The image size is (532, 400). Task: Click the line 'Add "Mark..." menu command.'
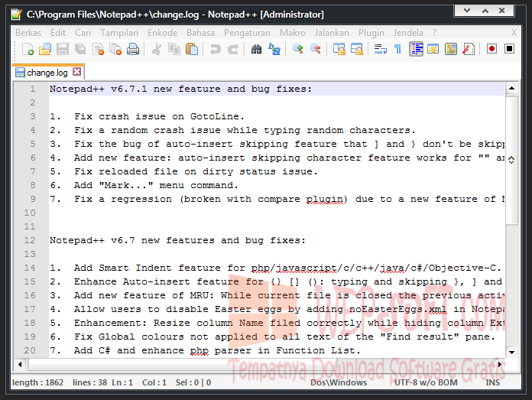(156, 185)
